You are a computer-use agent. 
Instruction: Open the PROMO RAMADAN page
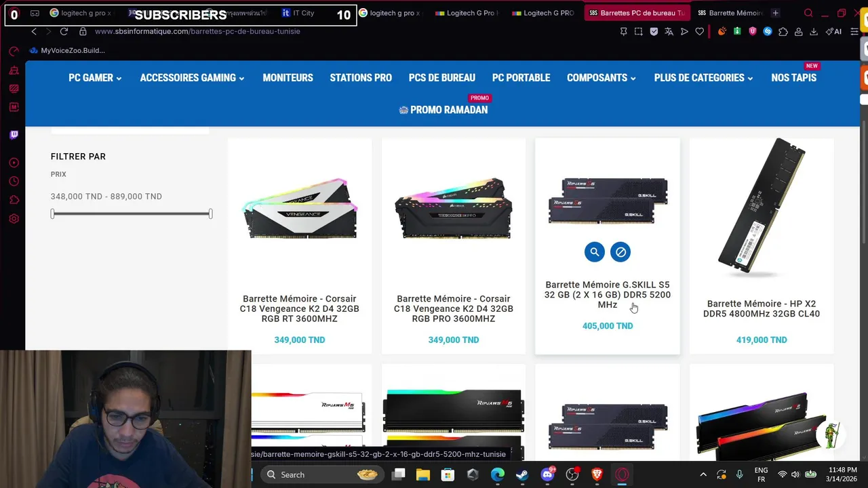[443, 110]
